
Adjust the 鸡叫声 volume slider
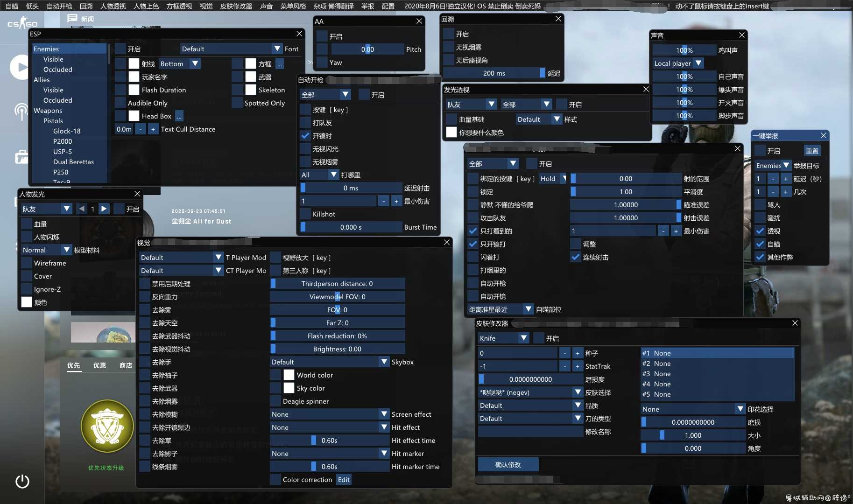tap(684, 50)
